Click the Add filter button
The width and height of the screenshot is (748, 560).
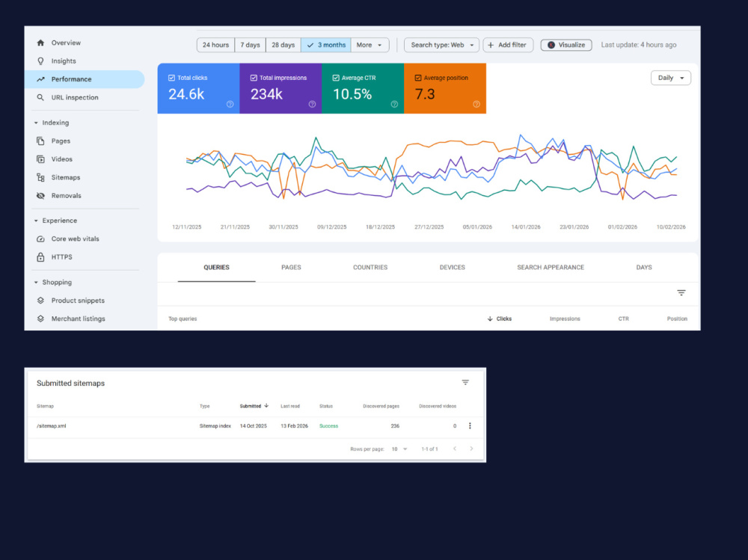(x=508, y=45)
